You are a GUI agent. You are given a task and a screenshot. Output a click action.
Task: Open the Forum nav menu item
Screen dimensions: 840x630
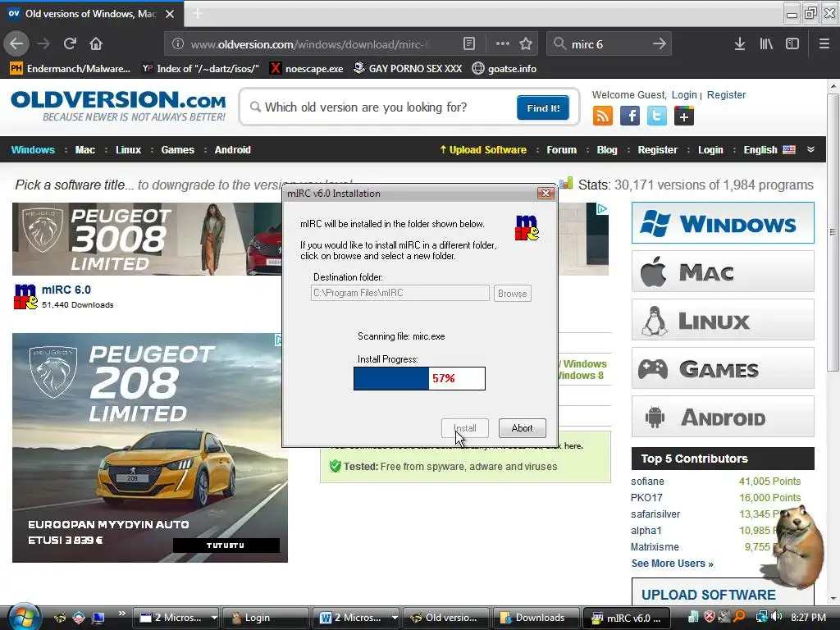[561, 150]
